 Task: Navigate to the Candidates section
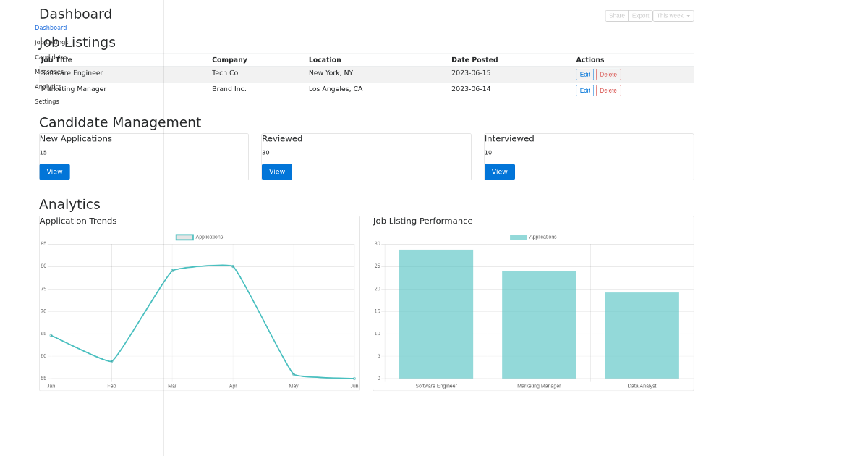point(51,57)
